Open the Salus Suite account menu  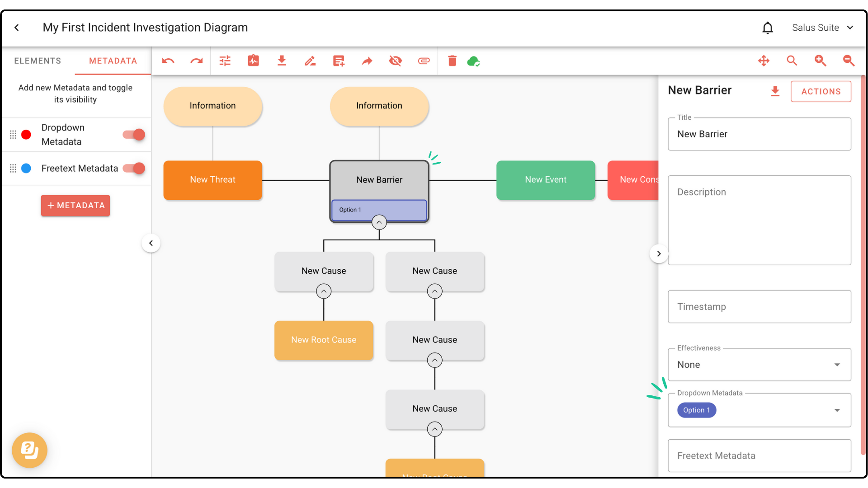coord(822,28)
